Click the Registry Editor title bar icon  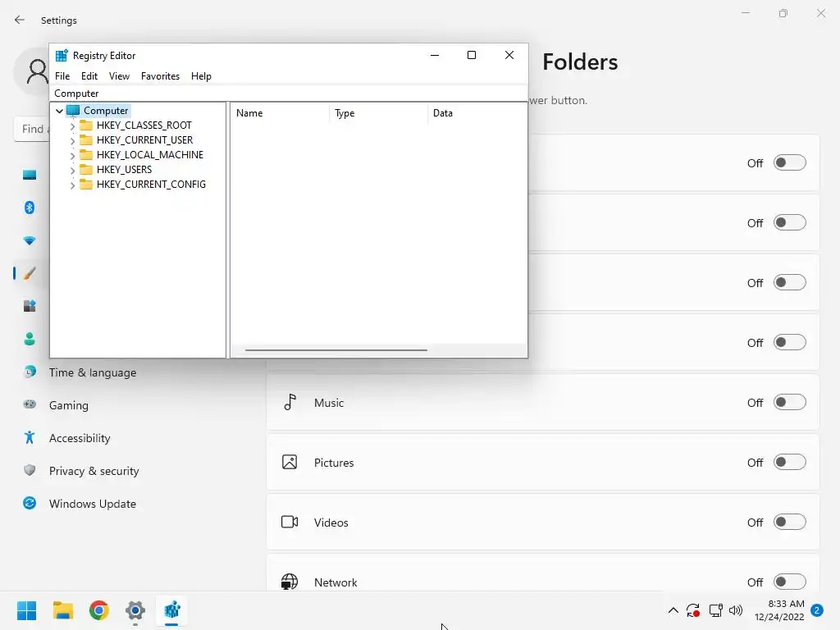click(62, 55)
